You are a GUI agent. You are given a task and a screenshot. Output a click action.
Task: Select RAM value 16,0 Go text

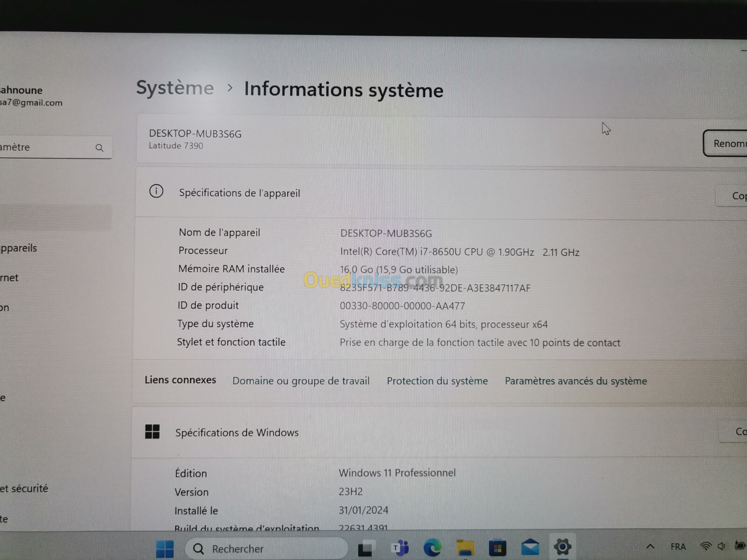[399, 270]
